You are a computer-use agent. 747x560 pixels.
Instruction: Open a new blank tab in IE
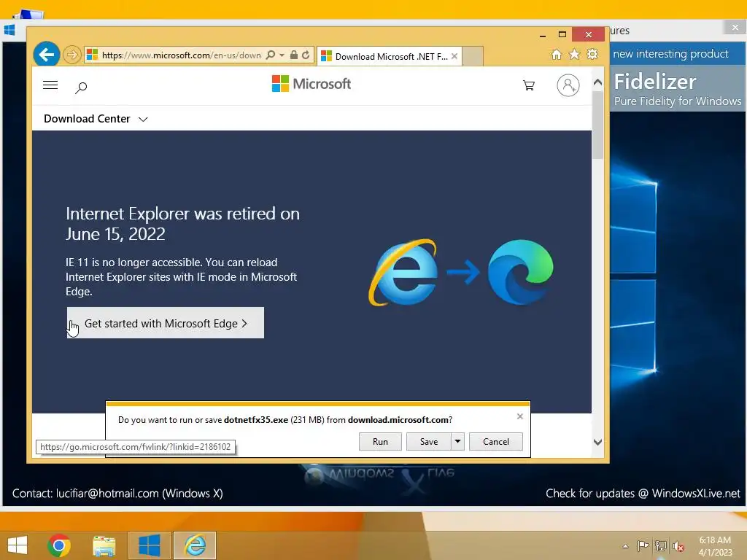[473, 57]
